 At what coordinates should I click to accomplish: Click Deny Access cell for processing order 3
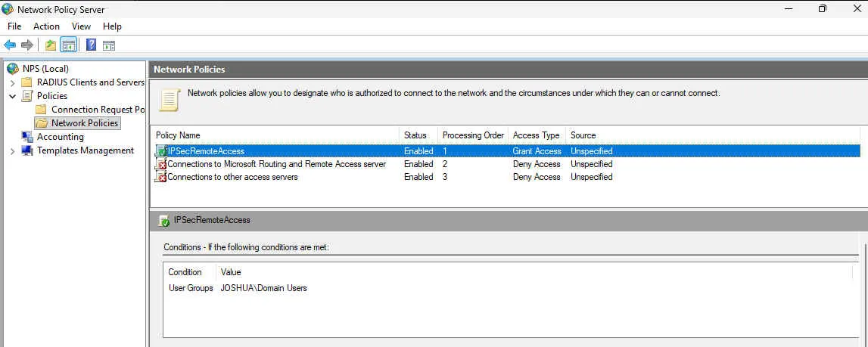tap(537, 177)
